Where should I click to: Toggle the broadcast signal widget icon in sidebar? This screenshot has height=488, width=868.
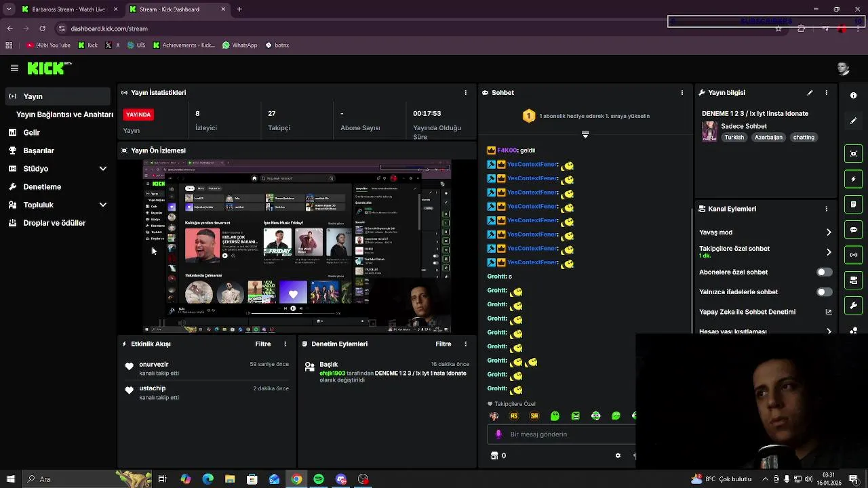click(x=854, y=255)
